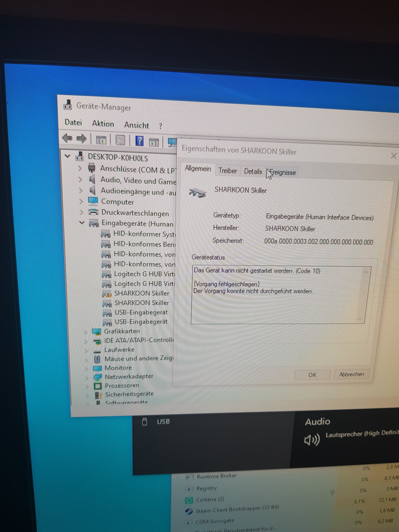Click the blue Help question-mark toolbar icon

(x=139, y=141)
